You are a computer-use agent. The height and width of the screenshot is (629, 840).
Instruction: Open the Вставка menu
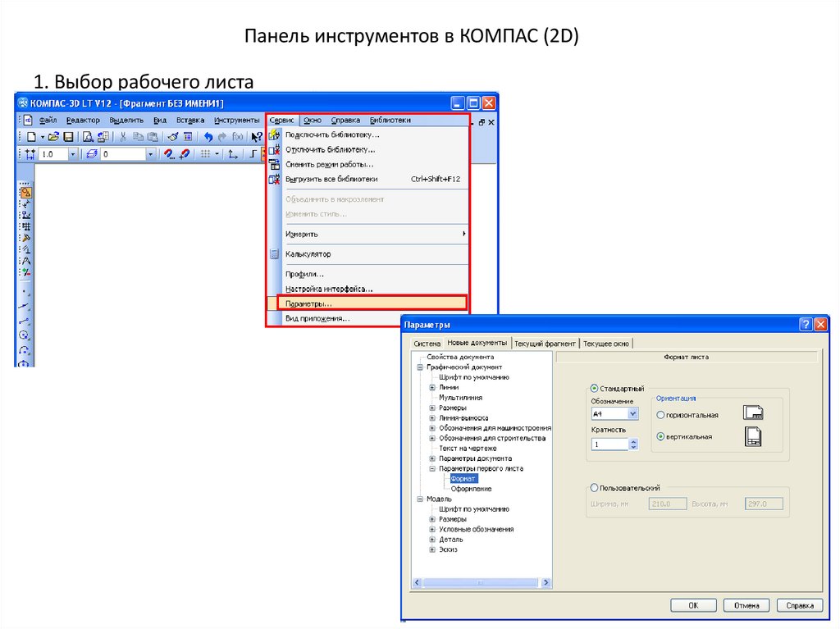coord(190,120)
